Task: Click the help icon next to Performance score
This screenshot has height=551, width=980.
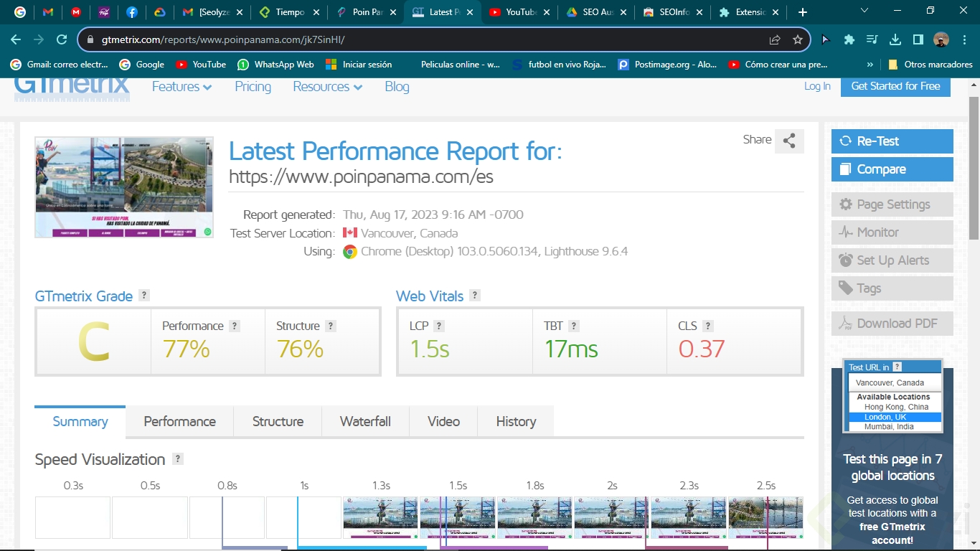Action: coord(235,326)
